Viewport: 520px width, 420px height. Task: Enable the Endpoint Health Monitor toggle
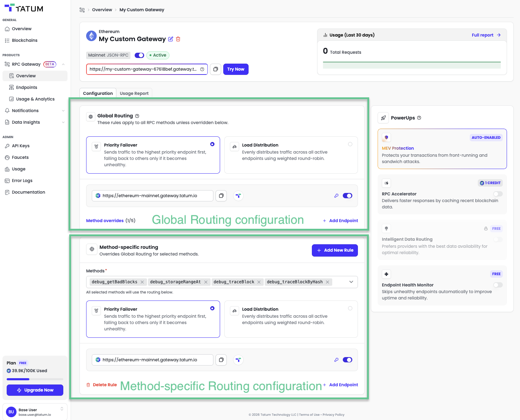[x=498, y=285]
